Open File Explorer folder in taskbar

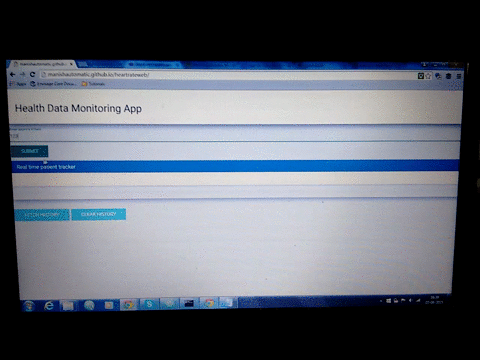tap(68, 305)
